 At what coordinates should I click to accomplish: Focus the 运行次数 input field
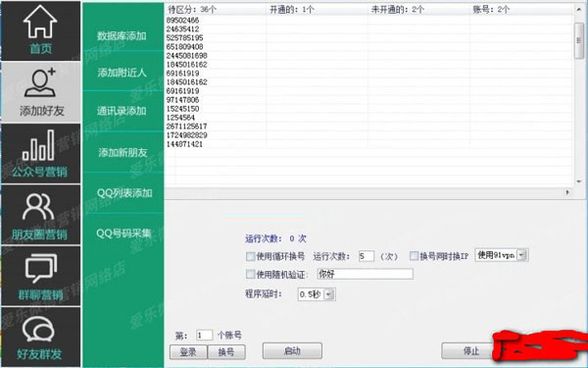click(366, 256)
